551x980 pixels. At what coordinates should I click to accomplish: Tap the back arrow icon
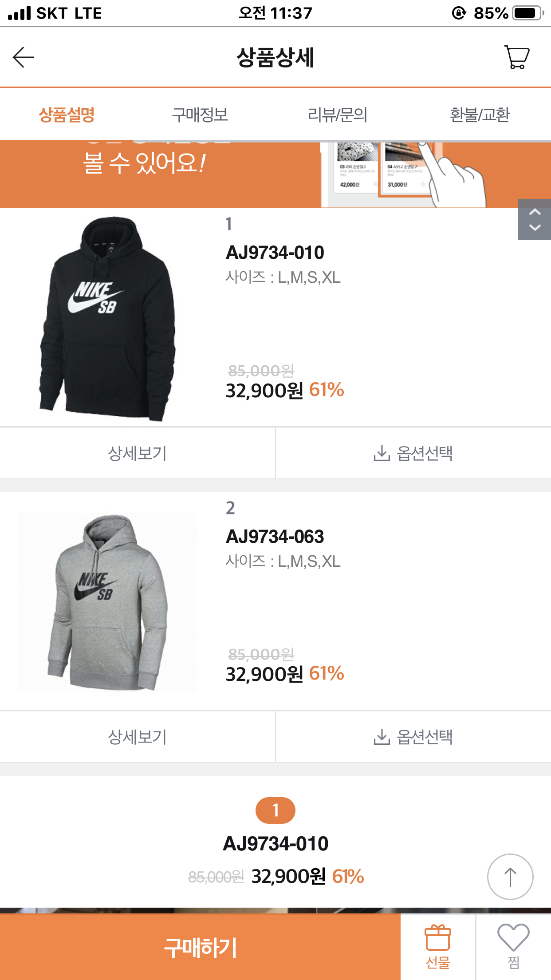tap(23, 57)
